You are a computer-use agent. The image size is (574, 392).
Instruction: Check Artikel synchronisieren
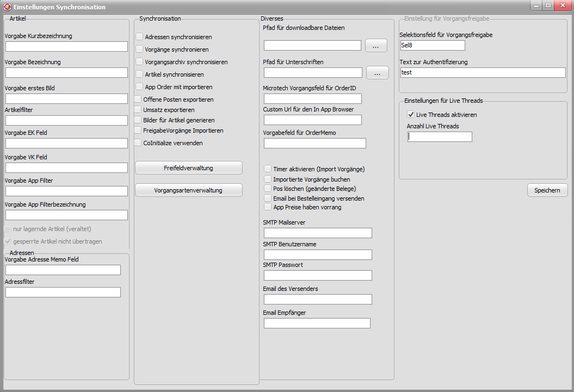[140, 74]
